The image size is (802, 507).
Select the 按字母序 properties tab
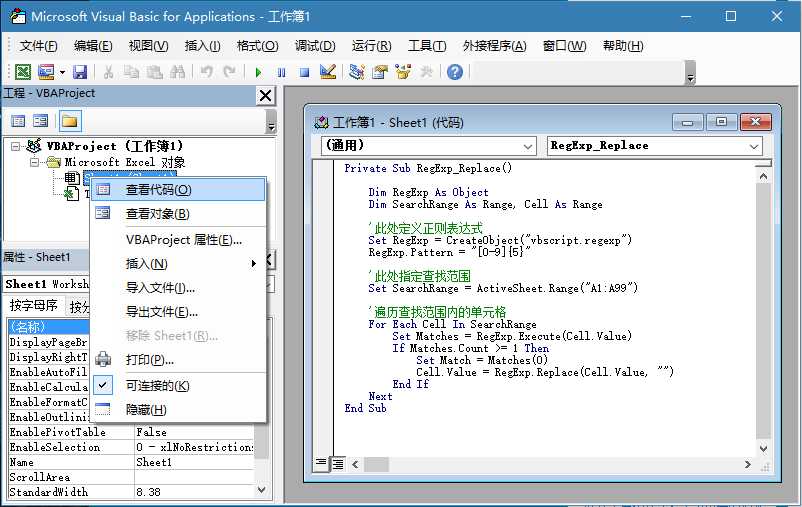click(x=34, y=305)
